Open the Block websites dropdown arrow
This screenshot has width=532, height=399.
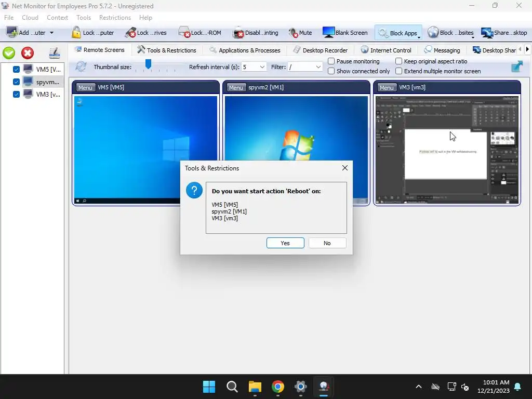coord(473,37)
